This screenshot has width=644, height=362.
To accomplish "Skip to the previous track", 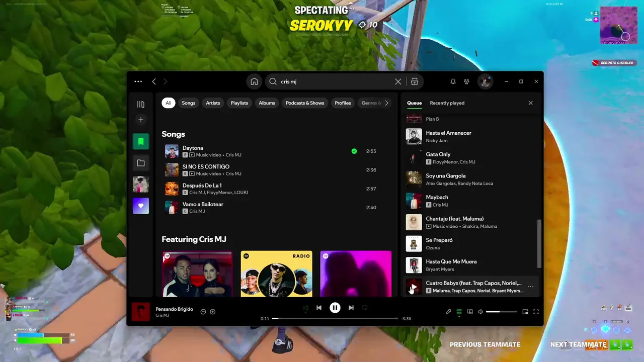I will 319,308.
